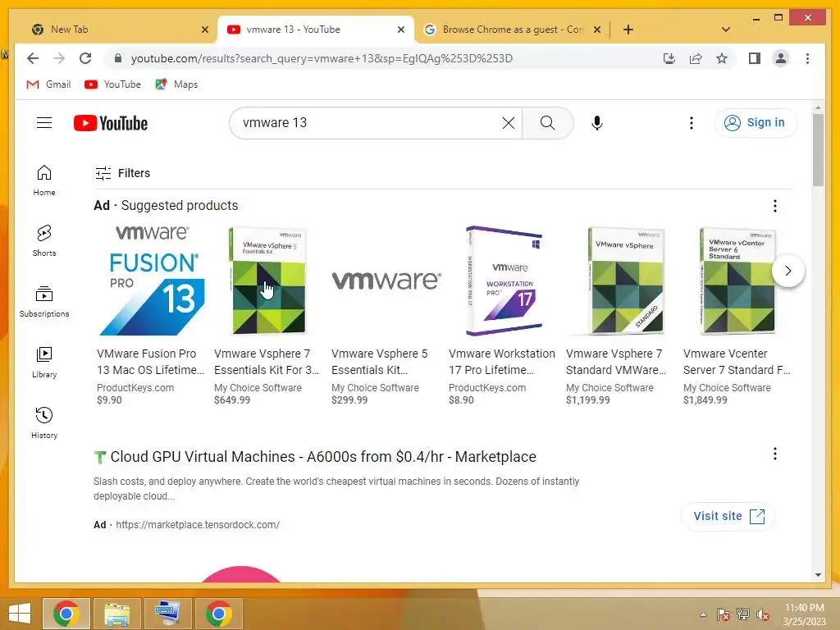Open YouTube settings three-dot menu
The width and height of the screenshot is (840, 630).
point(691,123)
